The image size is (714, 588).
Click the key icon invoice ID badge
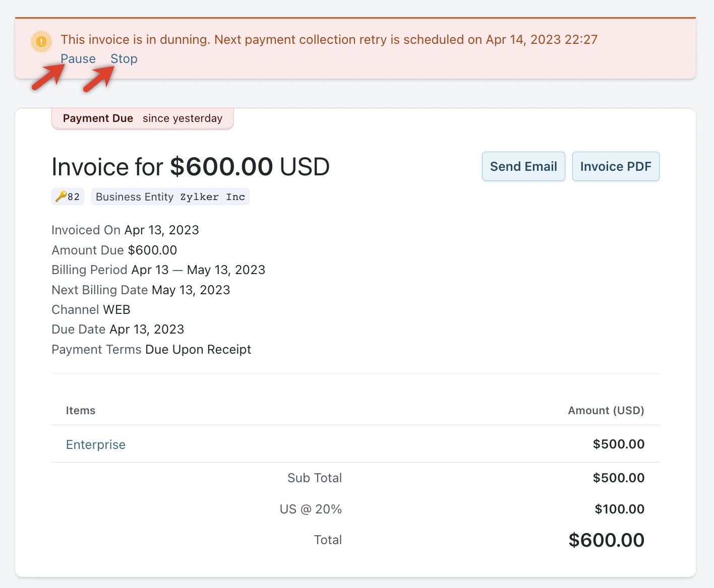coord(68,197)
